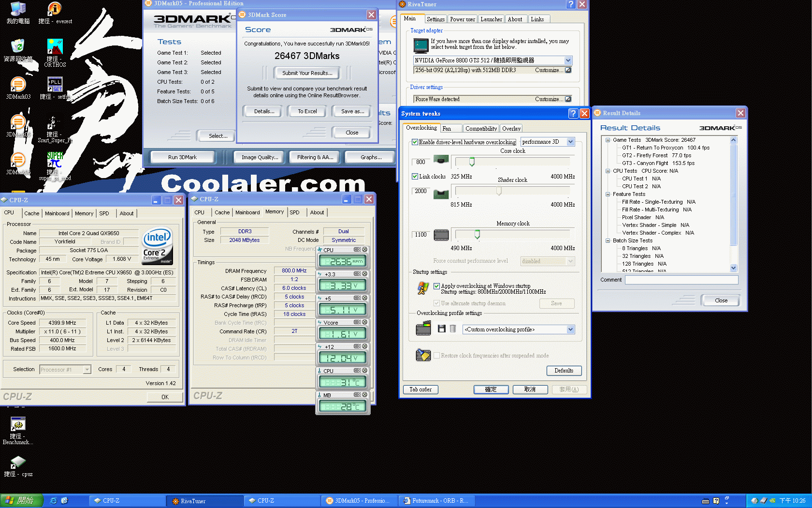Collapse the Game Tests tree node
Viewport: 812px width, 508px height.
tap(608, 140)
